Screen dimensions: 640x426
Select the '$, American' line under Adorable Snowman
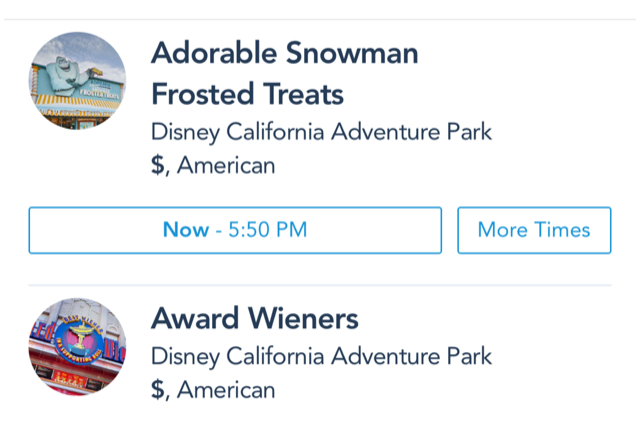213,165
